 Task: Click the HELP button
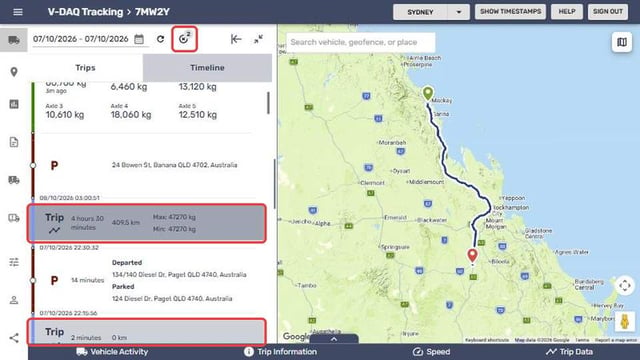tap(567, 12)
